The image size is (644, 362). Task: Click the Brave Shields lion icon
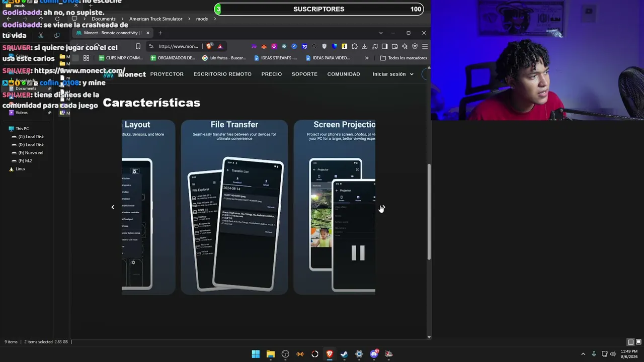click(209, 46)
